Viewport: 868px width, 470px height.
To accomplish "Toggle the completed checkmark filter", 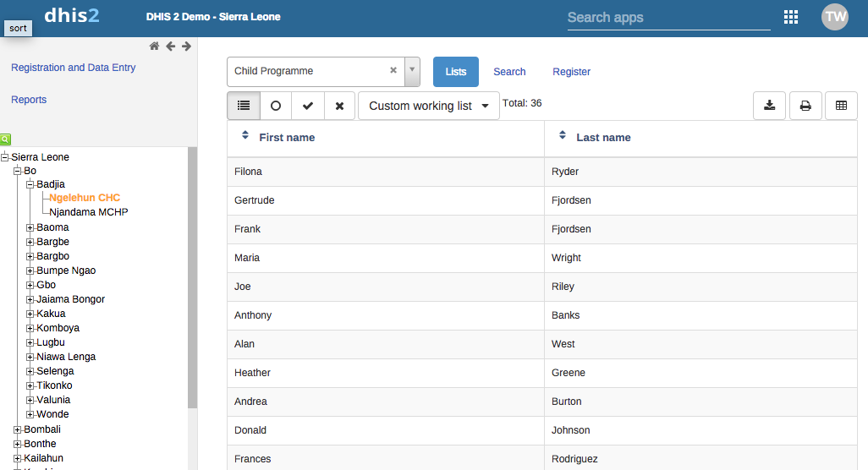I will click(x=308, y=106).
